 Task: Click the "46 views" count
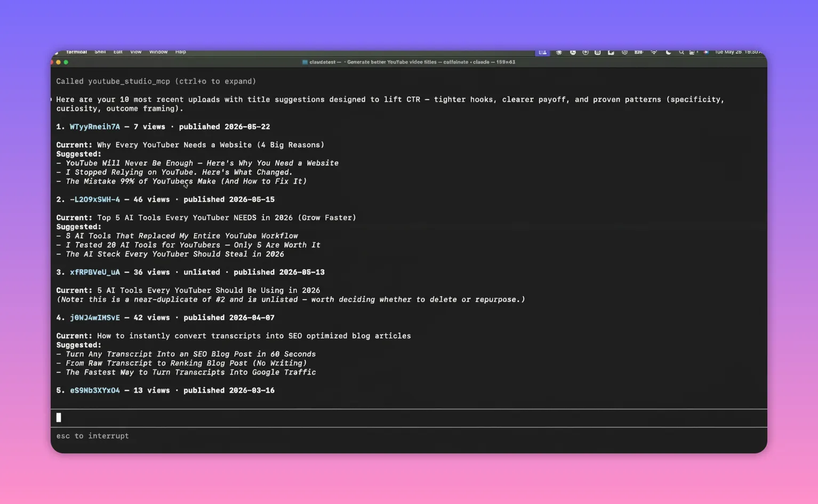tap(151, 200)
